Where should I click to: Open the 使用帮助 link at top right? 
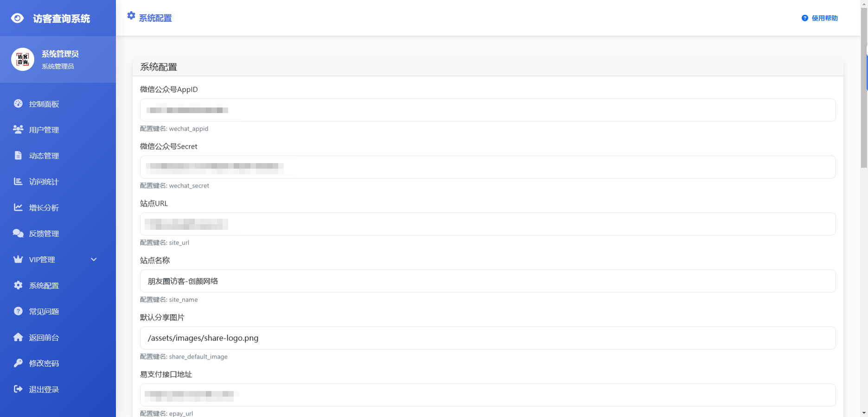[820, 18]
